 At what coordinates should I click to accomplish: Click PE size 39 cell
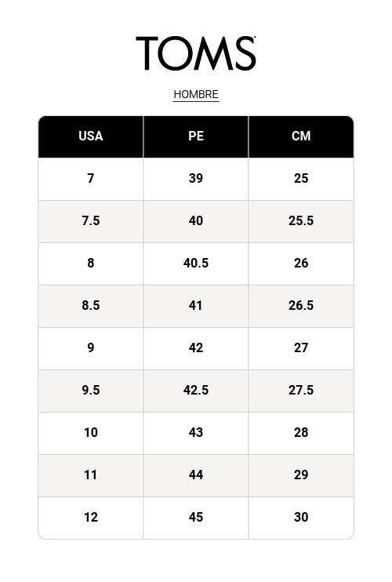[x=196, y=179]
